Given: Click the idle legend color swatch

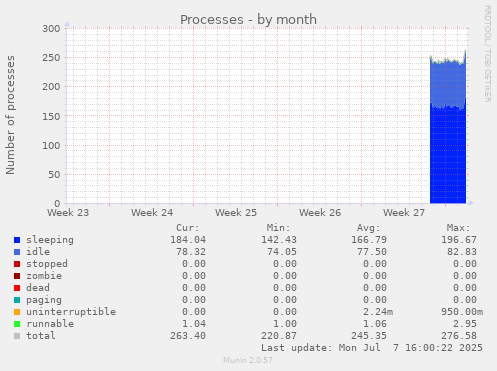Looking at the screenshot, I should pos(17,252).
